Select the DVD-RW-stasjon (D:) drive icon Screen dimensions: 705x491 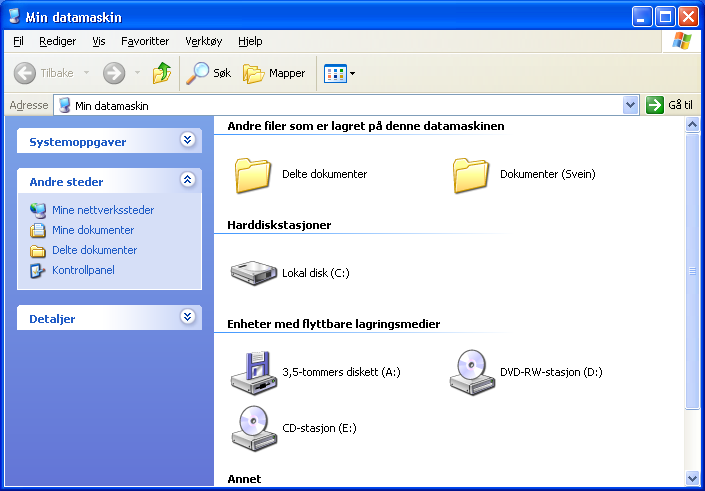(x=472, y=373)
